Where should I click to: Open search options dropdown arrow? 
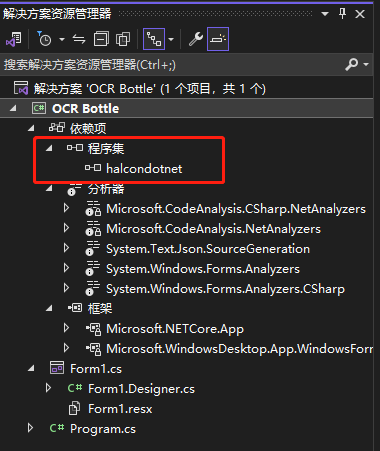pyautogui.click(x=366, y=64)
